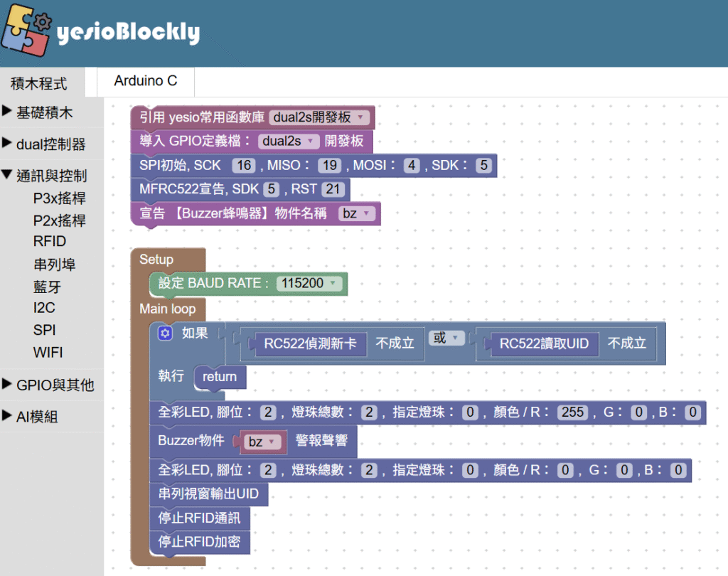This screenshot has height=576, width=728.
Task: Select the WIFI toolbox item
Action: click(x=48, y=352)
